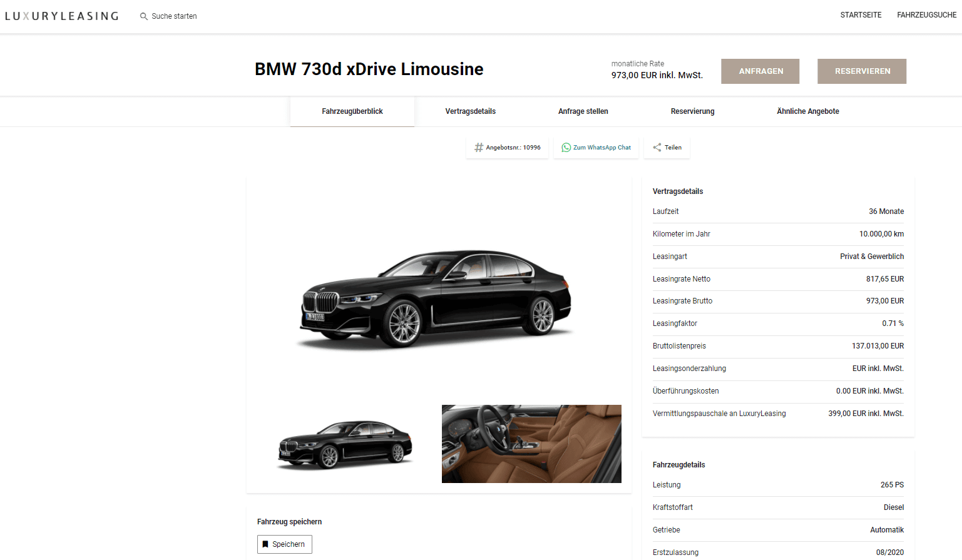
Task: Click the Teilen share button
Action: pyautogui.click(x=667, y=148)
